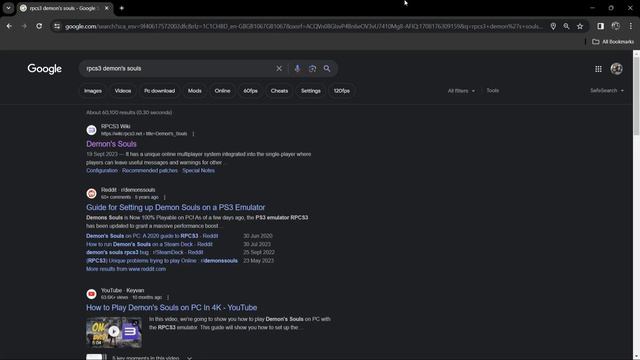Open How to Play Demon's Souls on PC In 4K
640x360 pixels.
pos(171,308)
